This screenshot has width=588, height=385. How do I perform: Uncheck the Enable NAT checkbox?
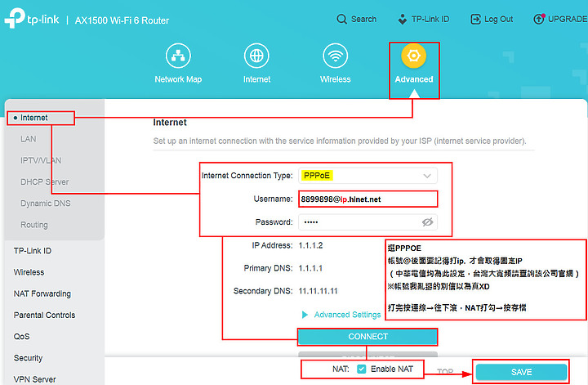click(362, 369)
